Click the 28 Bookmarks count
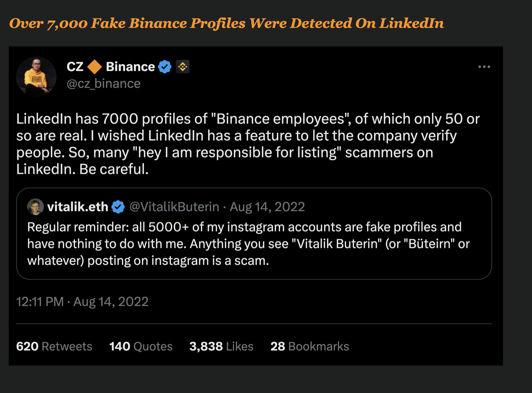Screen dimensions: 532x393 tap(310, 346)
